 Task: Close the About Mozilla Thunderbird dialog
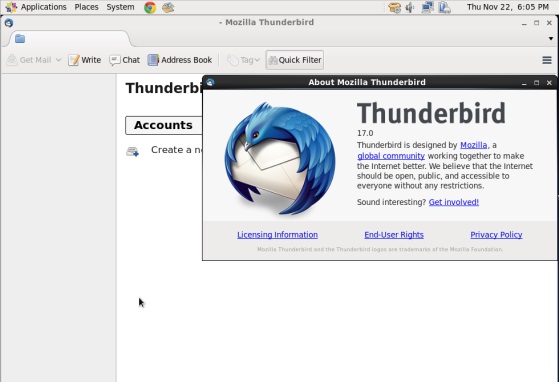[549, 82]
